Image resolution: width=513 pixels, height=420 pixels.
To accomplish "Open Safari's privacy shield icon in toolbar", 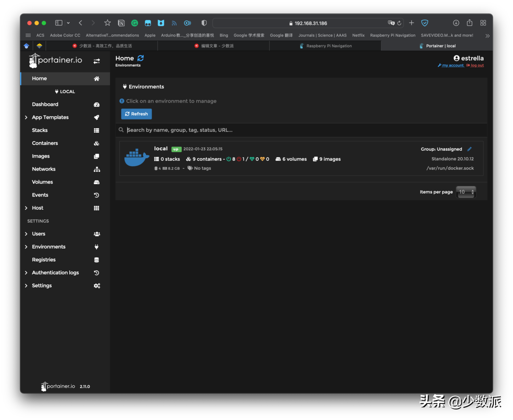I will (204, 23).
